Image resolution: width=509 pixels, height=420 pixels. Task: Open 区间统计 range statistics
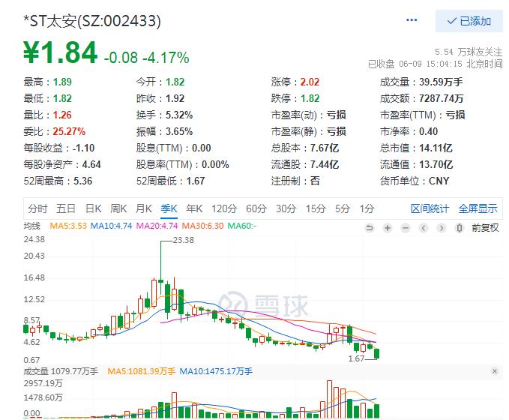(430, 208)
